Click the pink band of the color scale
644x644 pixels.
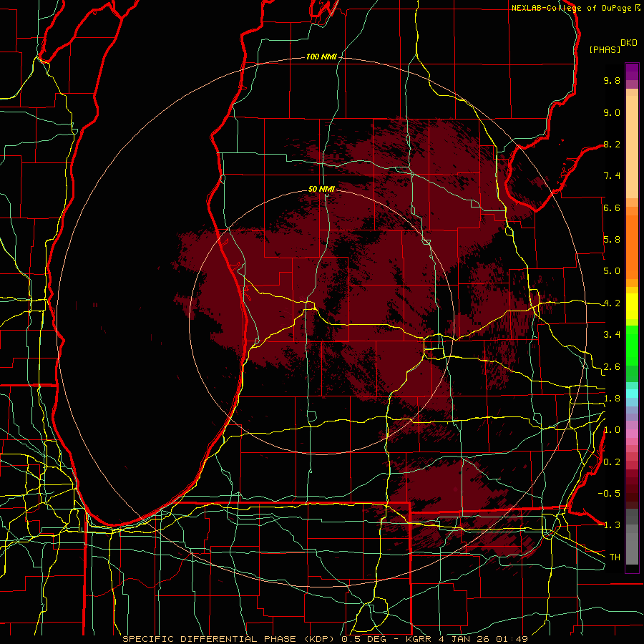point(632,434)
